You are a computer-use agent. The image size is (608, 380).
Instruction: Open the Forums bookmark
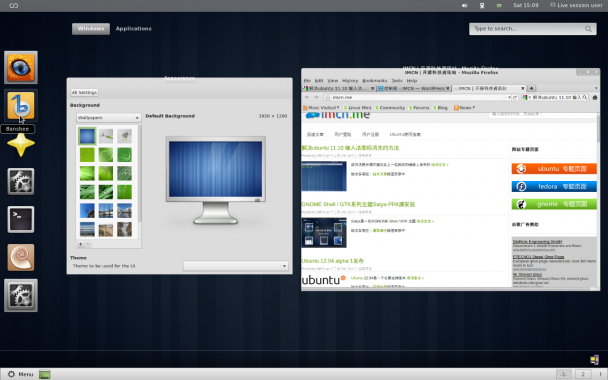pyautogui.click(x=419, y=108)
